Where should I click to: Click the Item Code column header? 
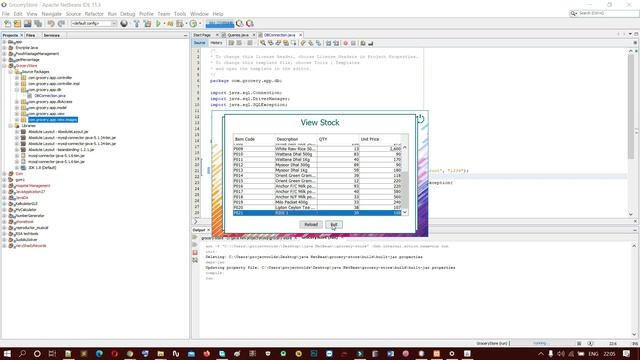253,139
